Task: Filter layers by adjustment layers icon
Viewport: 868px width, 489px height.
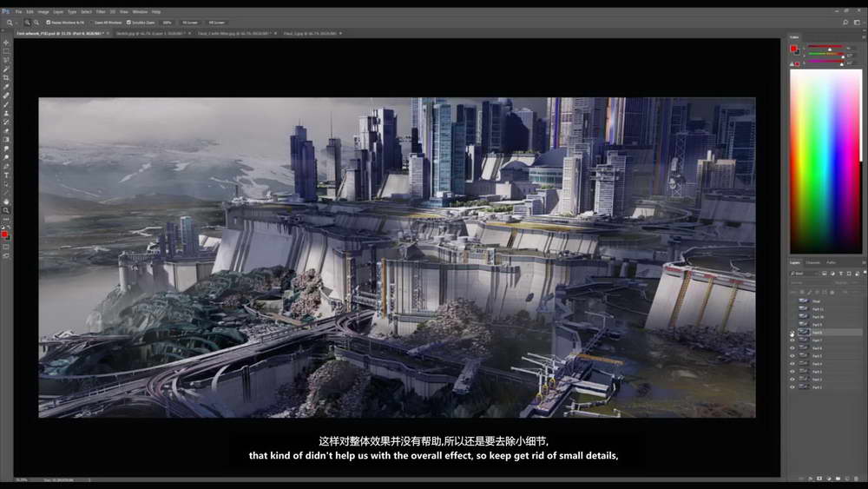Action: pyautogui.click(x=832, y=274)
